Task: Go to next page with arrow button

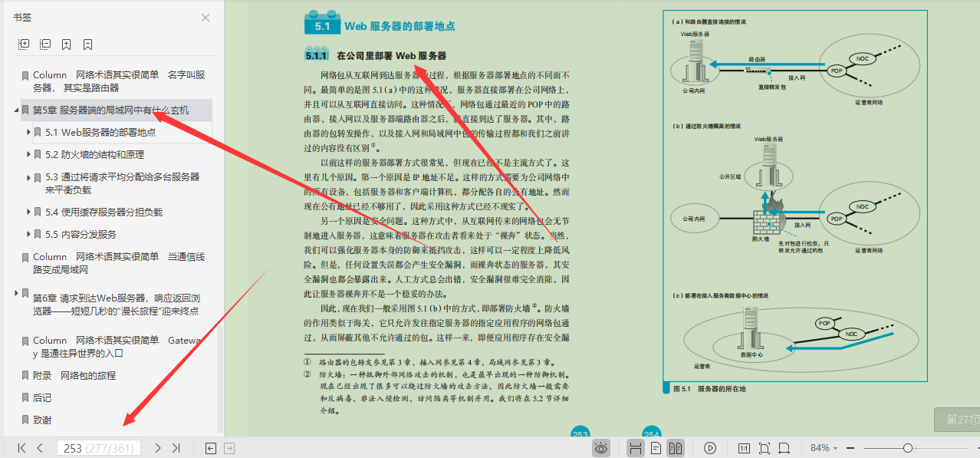Action: click(x=156, y=447)
